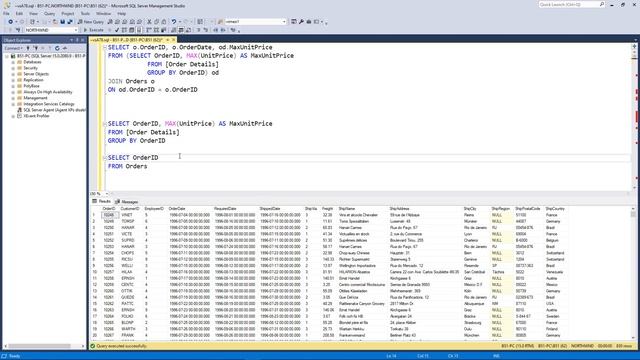The image size is (640, 360).
Task: Click the Save All icon in toolbar
Action: [x=70, y=22]
